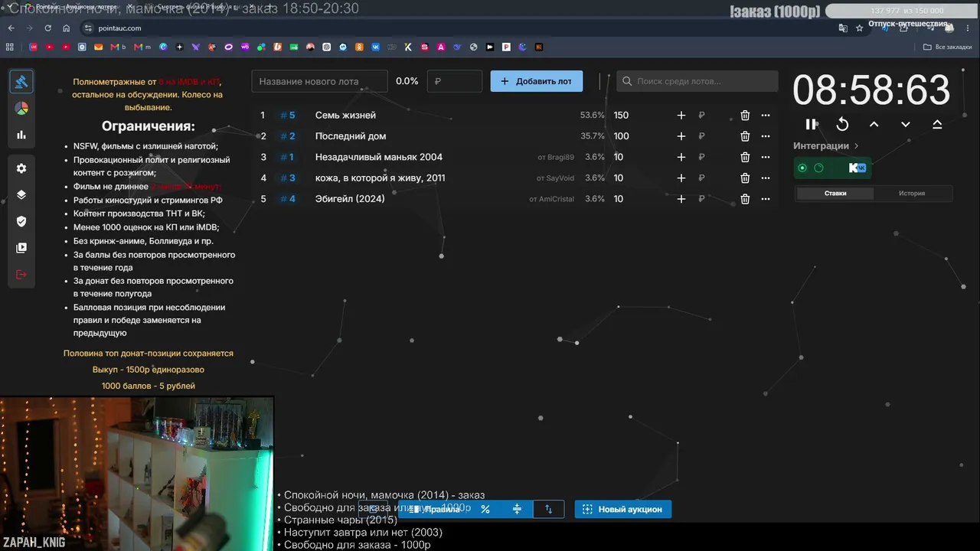Viewport: 980px width, 551px height.
Task: Go back in the browser
Action: coord(11,28)
